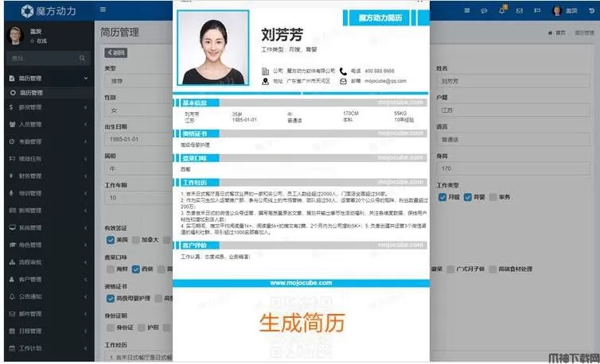Click the home icon in breadcrumb
600x364 pixels.
click(x=550, y=33)
